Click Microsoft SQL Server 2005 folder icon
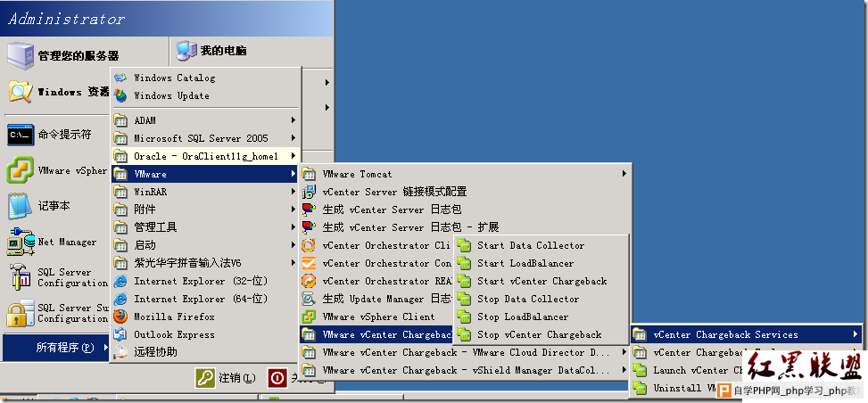Screen dimensions: 868x403 [120, 138]
